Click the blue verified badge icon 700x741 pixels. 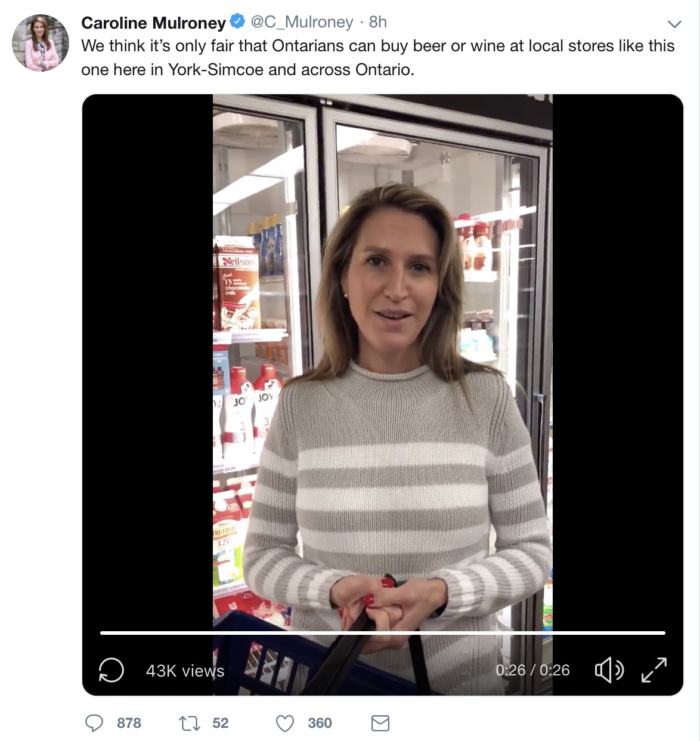point(237,21)
